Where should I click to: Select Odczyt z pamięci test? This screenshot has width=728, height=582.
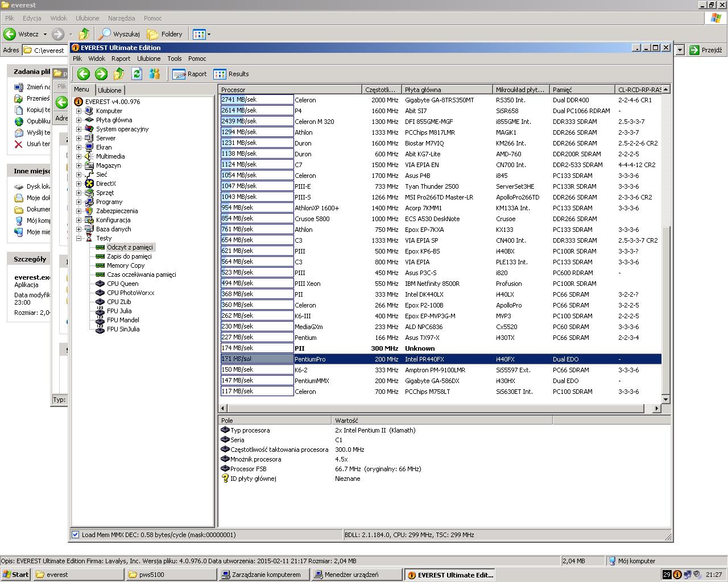pos(130,247)
